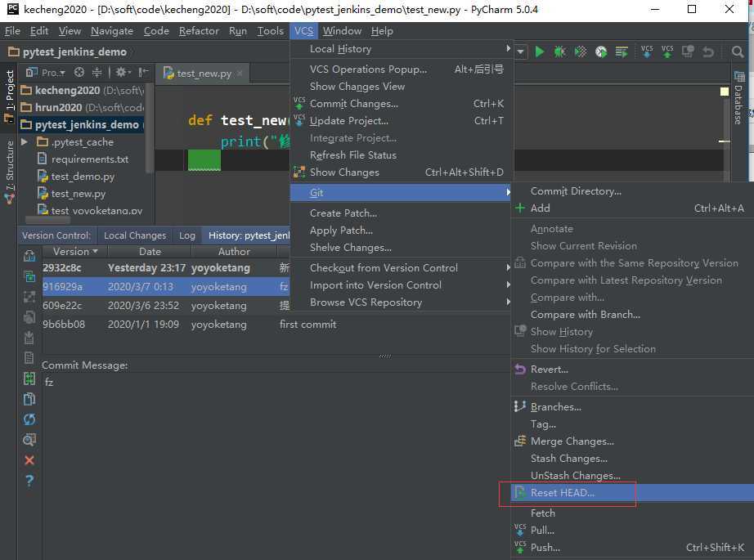
Task: Select kecheng2020 project root
Action: point(82,90)
